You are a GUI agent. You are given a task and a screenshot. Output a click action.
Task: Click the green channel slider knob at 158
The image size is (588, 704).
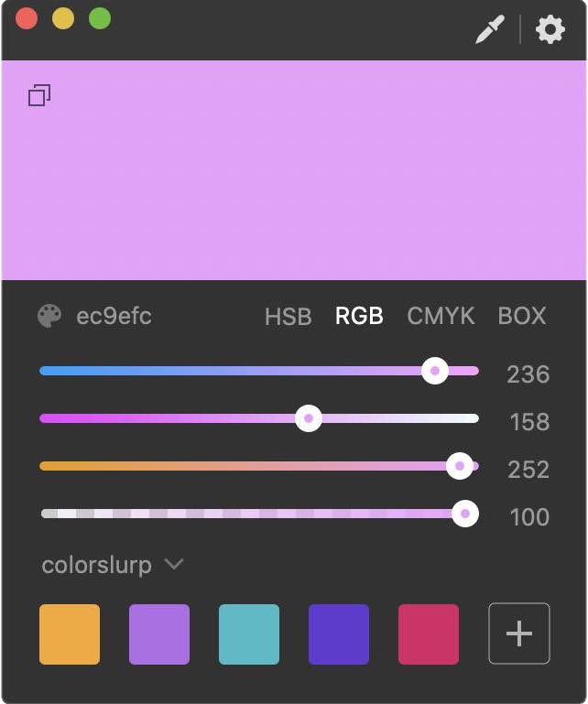coord(309,418)
